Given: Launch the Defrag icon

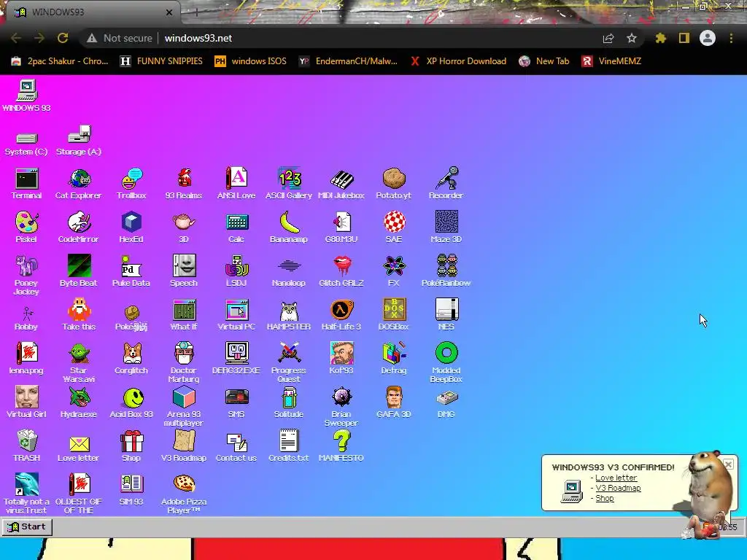Looking at the screenshot, I should (x=394, y=359).
